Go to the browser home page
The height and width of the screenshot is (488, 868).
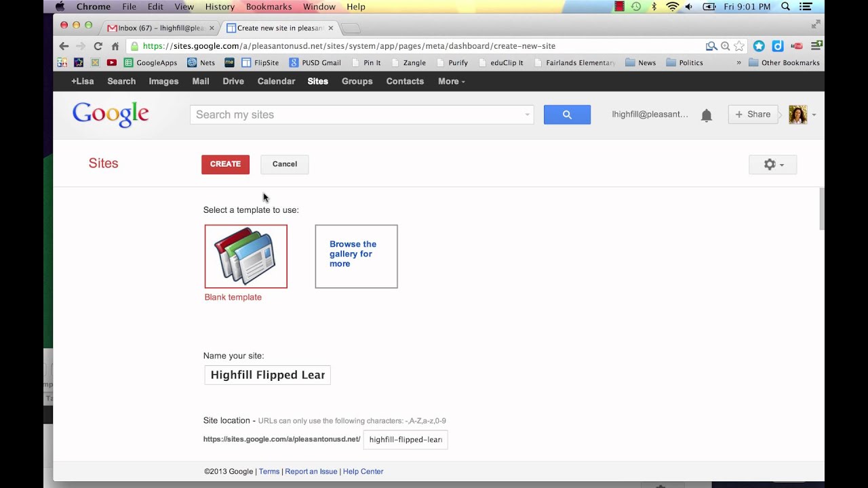coord(115,46)
